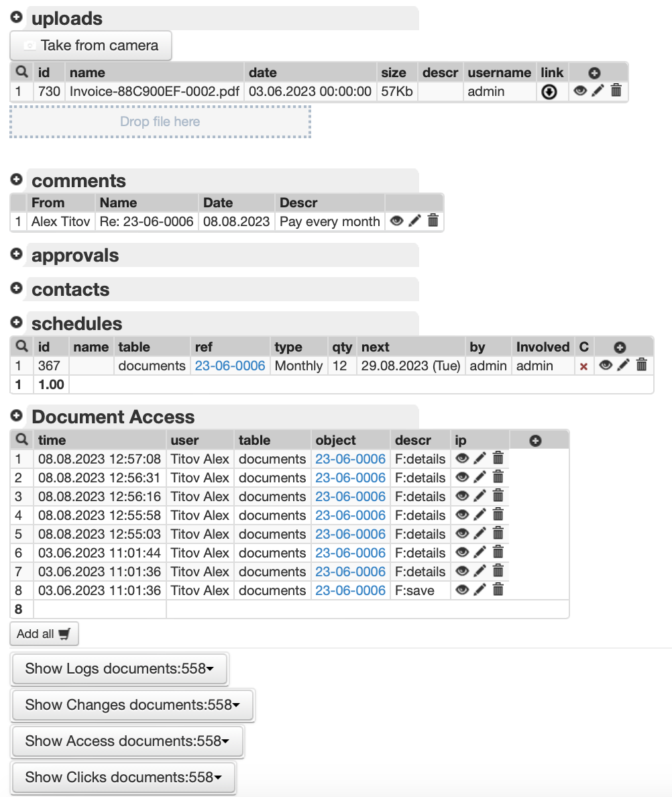The height and width of the screenshot is (797, 672).
Task: Add new schedule with plus icon
Action: [620, 347]
